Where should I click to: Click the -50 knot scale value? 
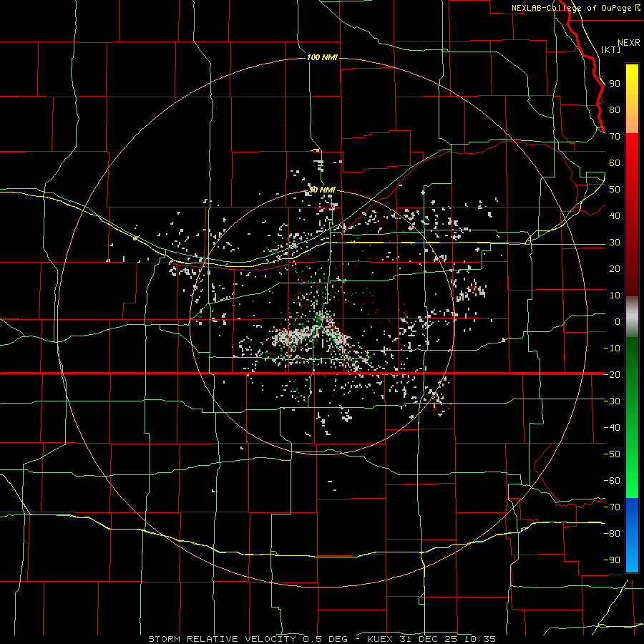point(612,454)
